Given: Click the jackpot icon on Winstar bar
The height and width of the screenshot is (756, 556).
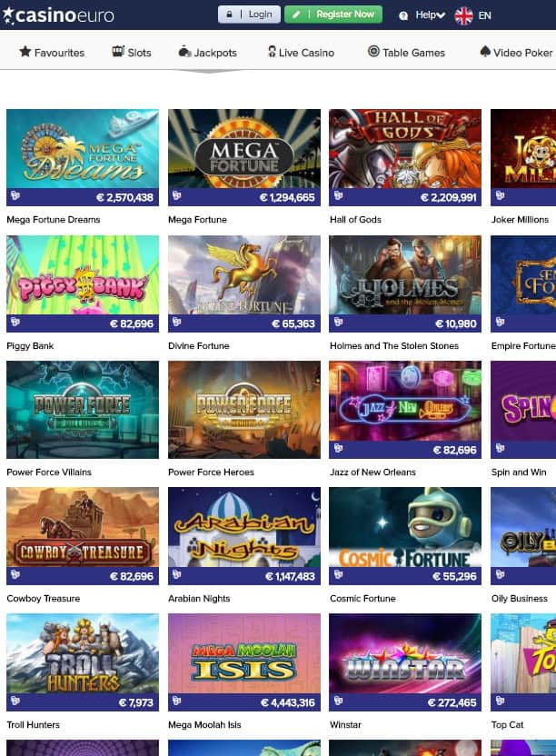Looking at the screenshot, I should point(338,701).
